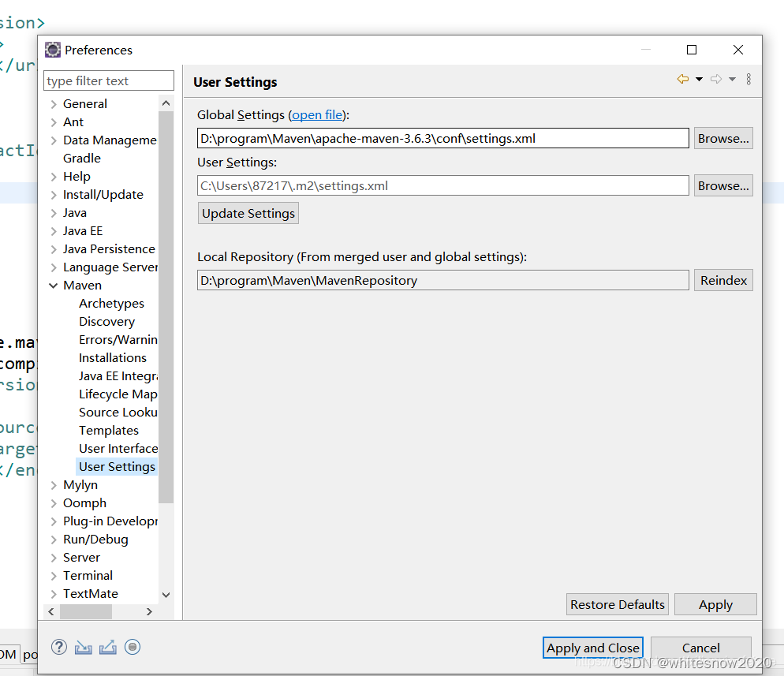Click the open file link for Global Settings
Viewport: 784px width, 676px height.
(317, 114)
